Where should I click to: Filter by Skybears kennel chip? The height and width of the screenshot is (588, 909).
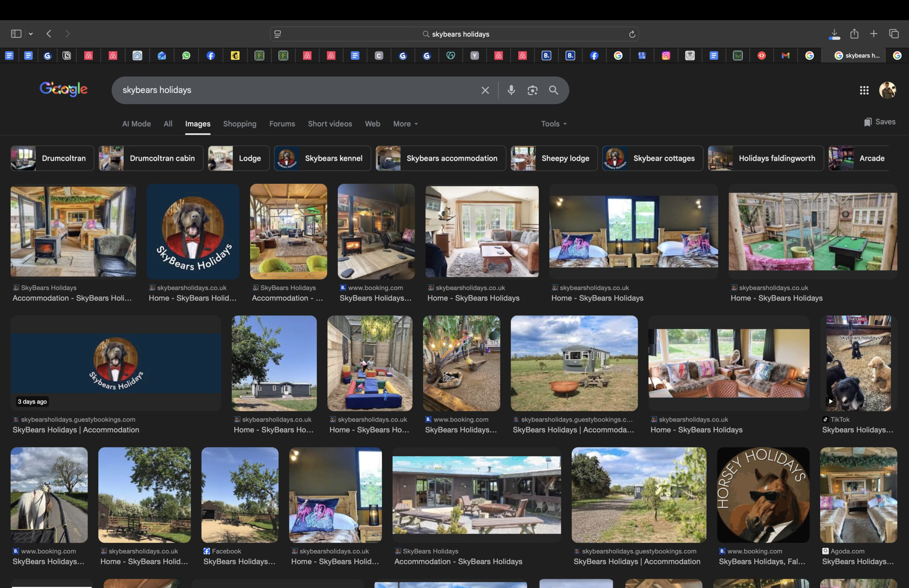[322, 158]
